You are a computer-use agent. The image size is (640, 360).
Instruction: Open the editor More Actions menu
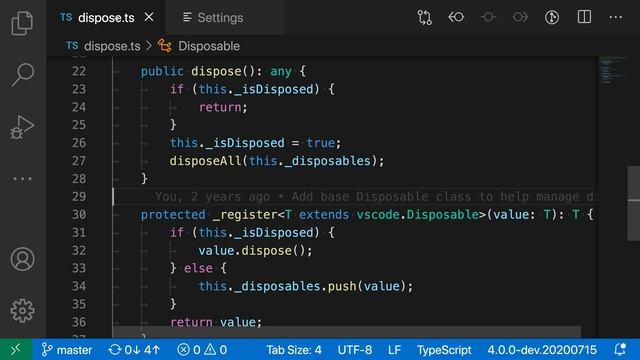point(616,17)
